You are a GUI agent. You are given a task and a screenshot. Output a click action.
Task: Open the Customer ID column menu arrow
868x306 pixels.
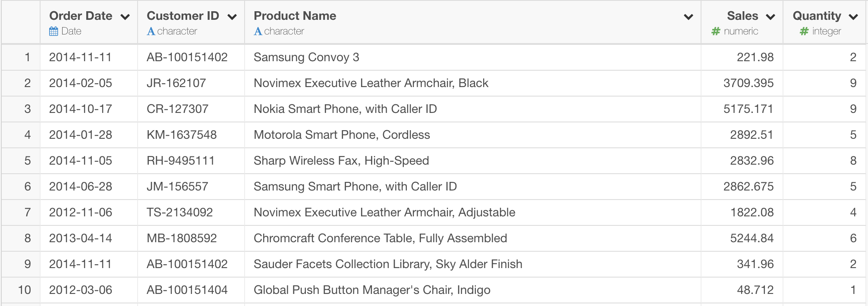click(232, 17)
